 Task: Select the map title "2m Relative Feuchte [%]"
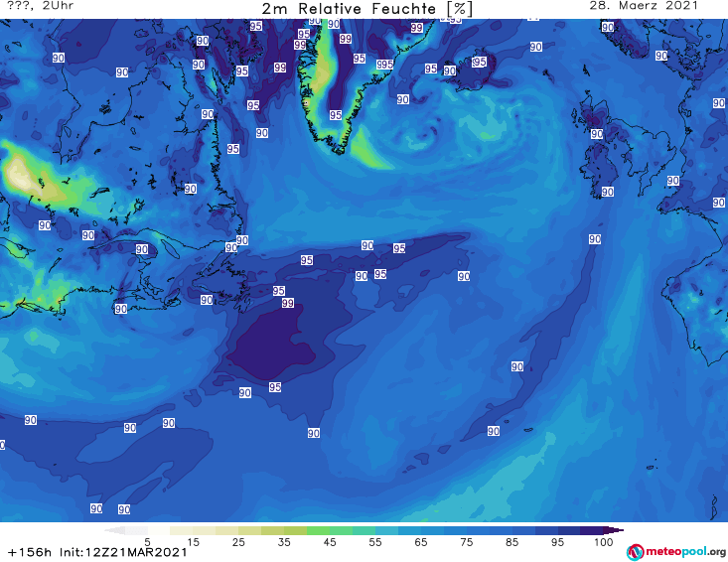(367, 8)
